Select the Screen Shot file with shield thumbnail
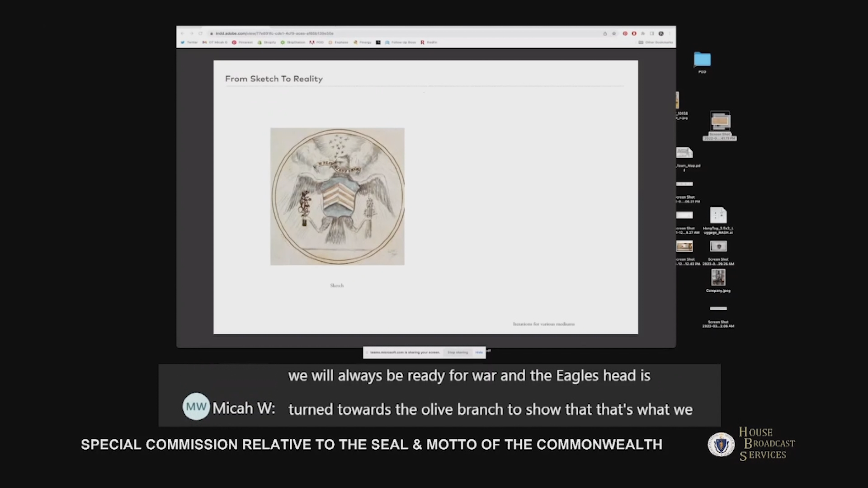Screen dimensions: 868x488 pos(718,253)
